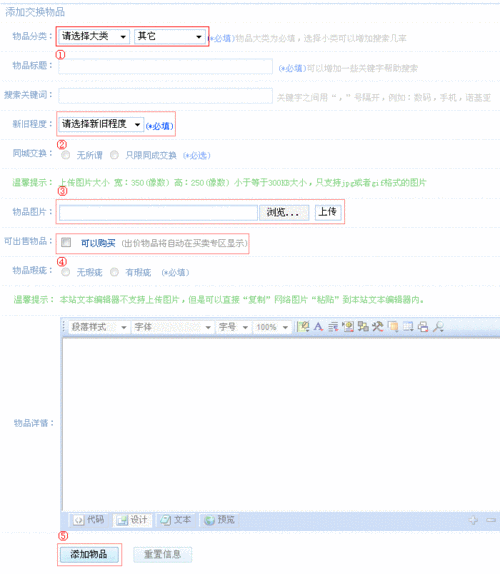This screenshot has width=500, height=574.
Task: Click the paragraph alignment icon in editor toolbar
Action: [x=333, y=327]
